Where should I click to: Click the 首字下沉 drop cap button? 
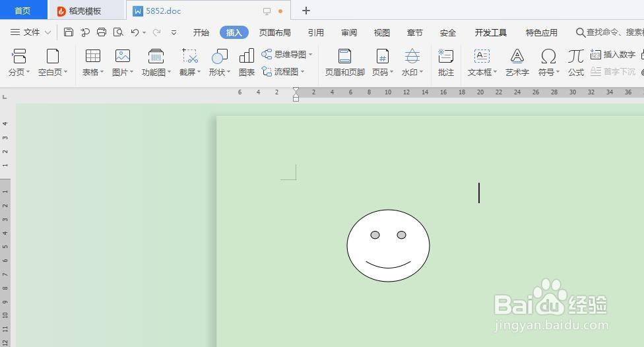tap(613, 72)
